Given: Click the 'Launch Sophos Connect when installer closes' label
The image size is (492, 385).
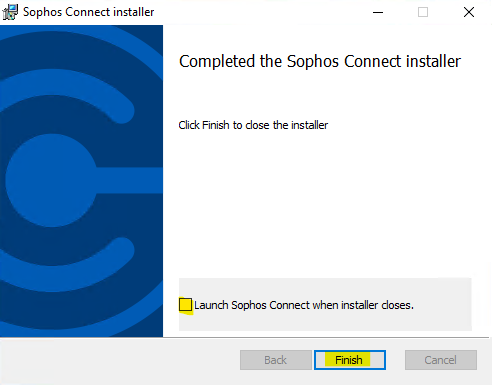Looking at the screenshot, I should click(304, 305).
